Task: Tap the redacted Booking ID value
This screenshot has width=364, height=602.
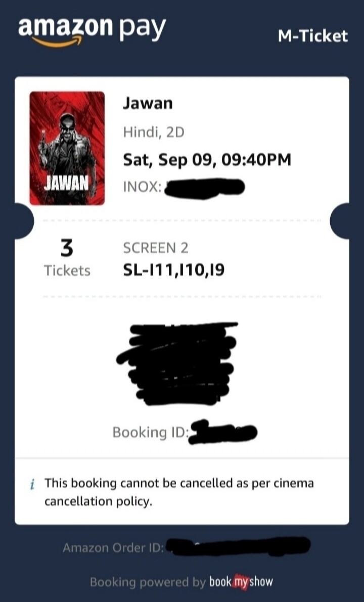Action: click(223, 432)
